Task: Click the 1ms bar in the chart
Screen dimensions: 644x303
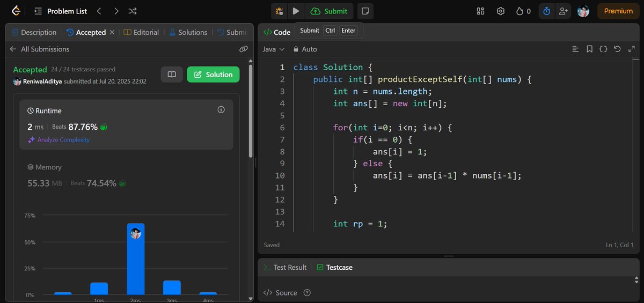Action: coord(99,289)
